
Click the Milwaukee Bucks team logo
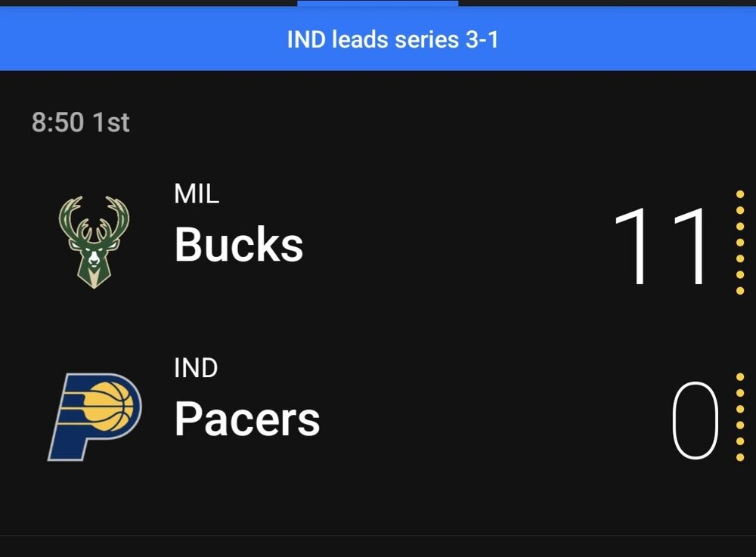click(x=93, y=243)
